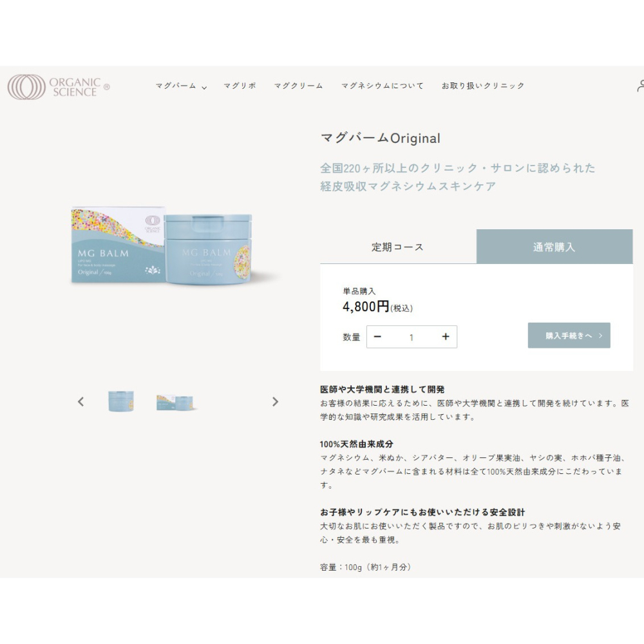Click the Organic Science logo
Screen dimensions: 644x644
pyautogui.click(x=58, y=86)
